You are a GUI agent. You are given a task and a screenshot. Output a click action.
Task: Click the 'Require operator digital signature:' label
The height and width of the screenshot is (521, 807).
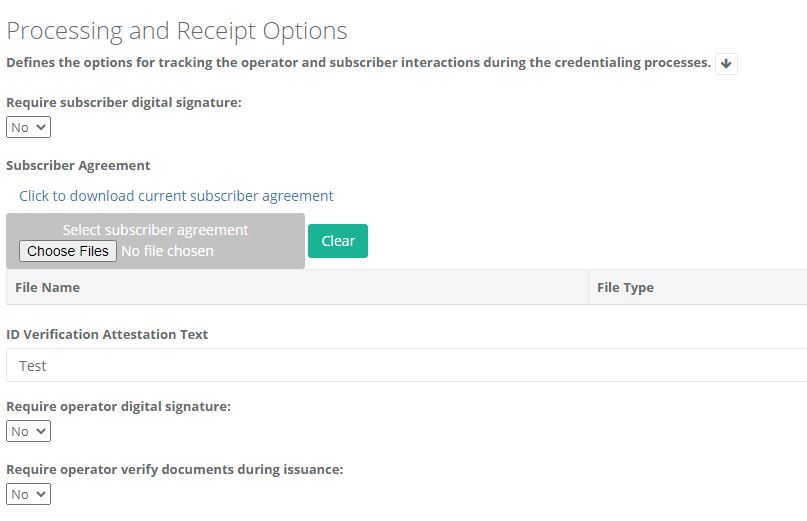pyautogui.click(x=118, y=406)
